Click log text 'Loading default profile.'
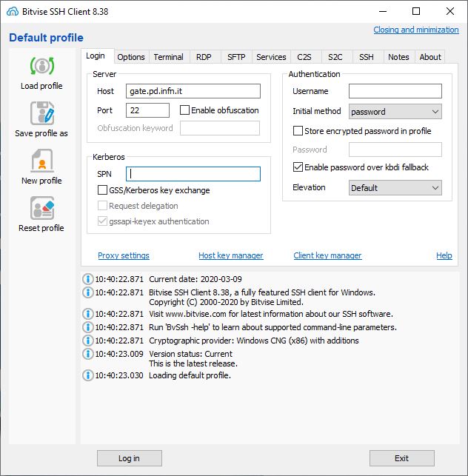The height and width of the screenshot is (476, 468). [190, 375]
